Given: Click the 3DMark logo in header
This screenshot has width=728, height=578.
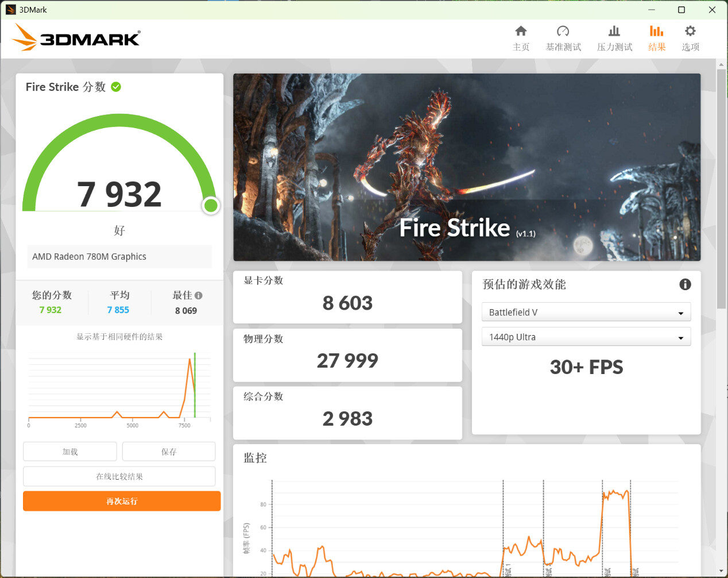Looking at the screenshot, I should (x=76, y=38).
